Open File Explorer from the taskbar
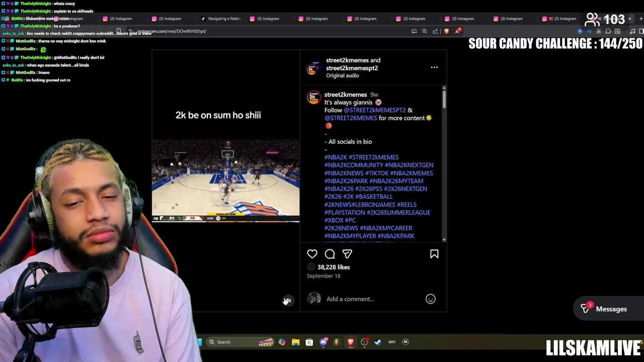Image resolution: width=644 pixels, height=362 pixels. coord(296,342)
